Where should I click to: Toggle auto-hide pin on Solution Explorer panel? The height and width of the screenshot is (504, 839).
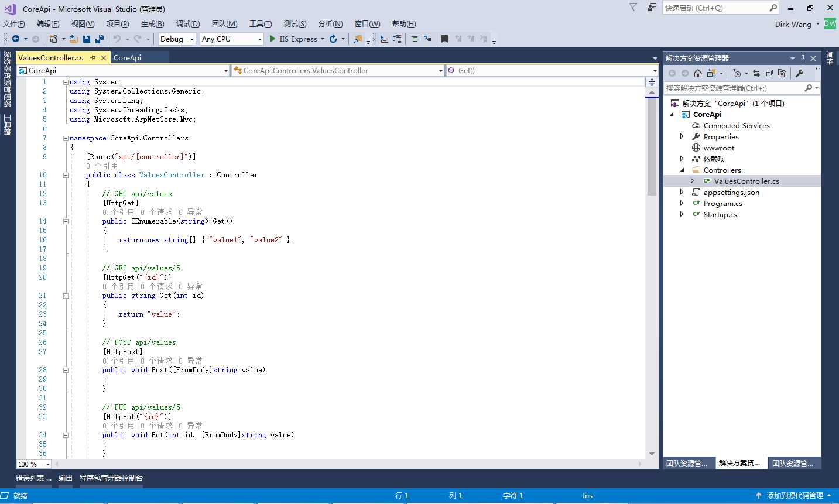(x=803, y=58)
